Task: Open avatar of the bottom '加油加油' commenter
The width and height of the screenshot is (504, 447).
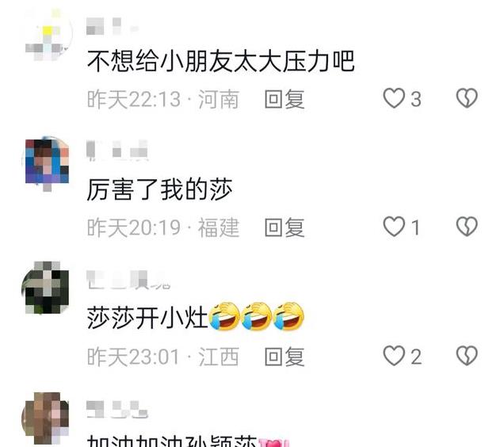Action: pos(45,418)
